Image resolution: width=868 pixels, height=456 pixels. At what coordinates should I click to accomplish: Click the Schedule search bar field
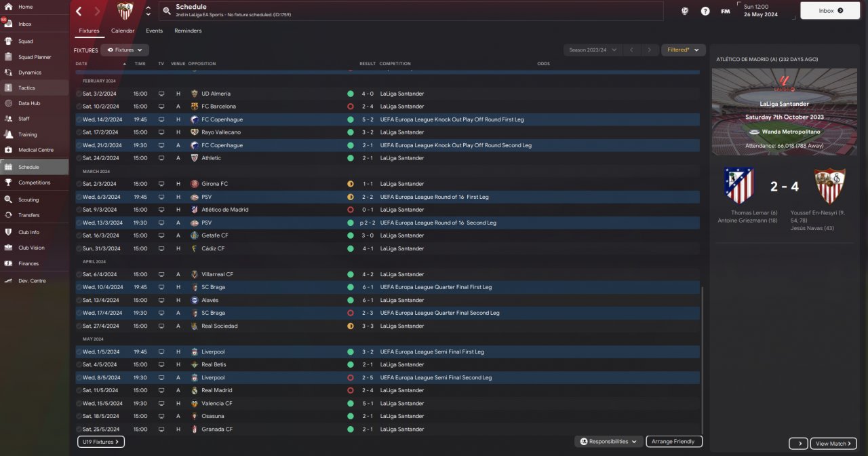[x=411, y=11]
